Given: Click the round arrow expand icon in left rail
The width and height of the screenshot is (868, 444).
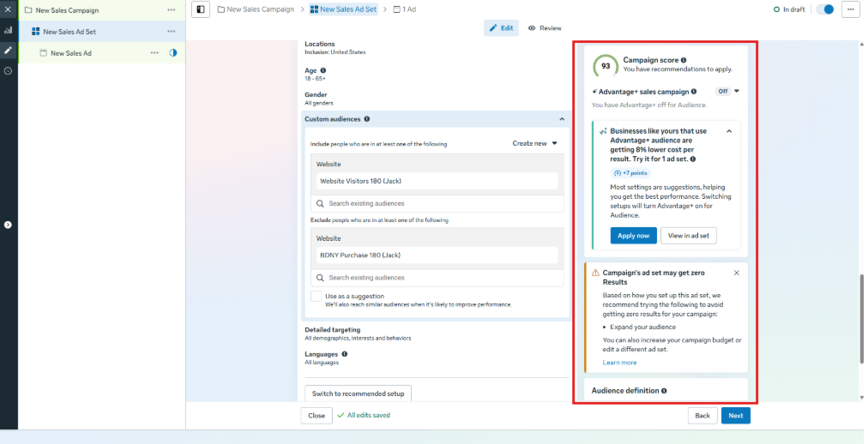Looking at the screenshot, I should pos(8,225).
